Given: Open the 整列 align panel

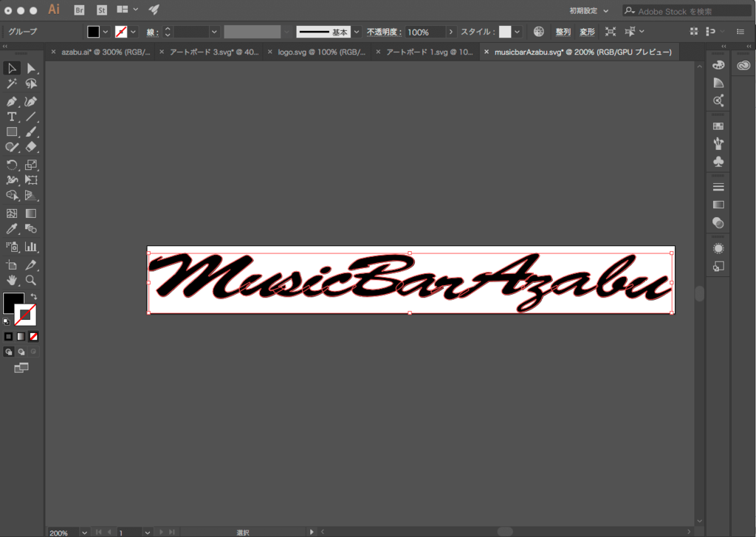Looking at the screenshot, I should [563, 32].
